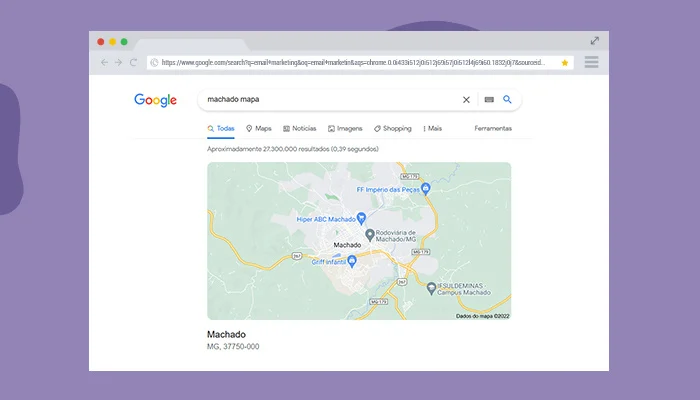Image resolution: width=700 pixels, height=400 pixels.
Task: Switch to the Notícias tab
Action: click(300, 129)
